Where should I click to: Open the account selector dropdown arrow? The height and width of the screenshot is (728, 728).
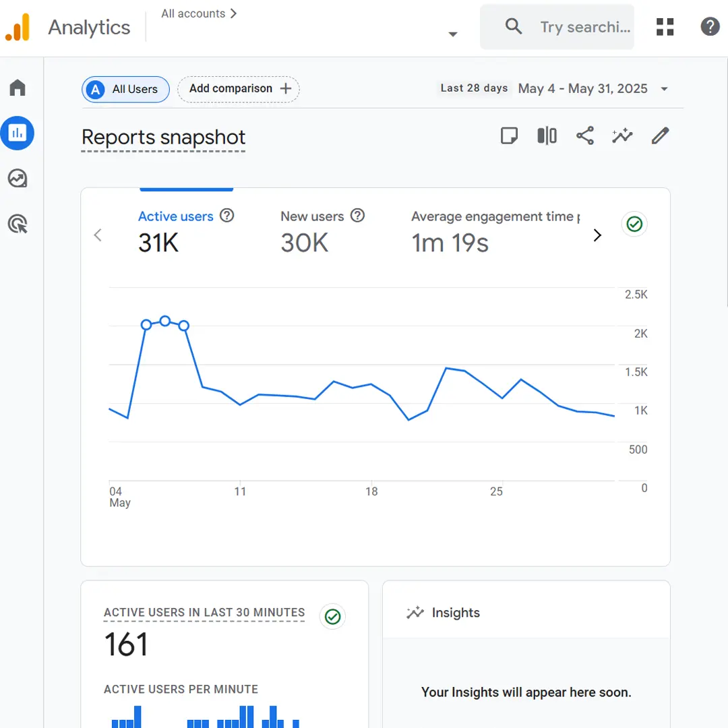(x=453, y=34)
